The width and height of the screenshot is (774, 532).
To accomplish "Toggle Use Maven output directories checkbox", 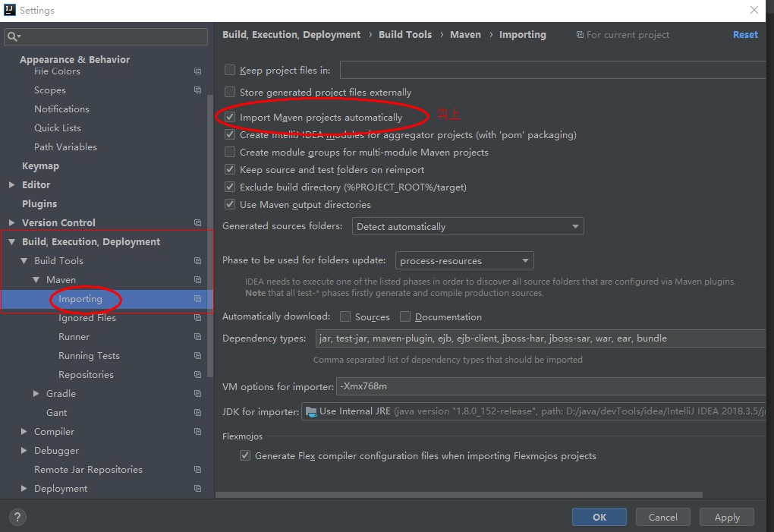I will tap(229, 204).
